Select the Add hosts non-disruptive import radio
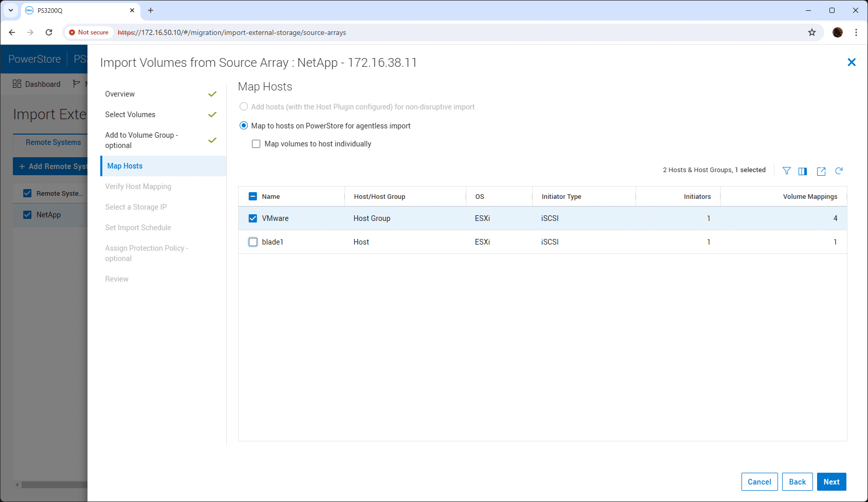 tap(244, 106)
